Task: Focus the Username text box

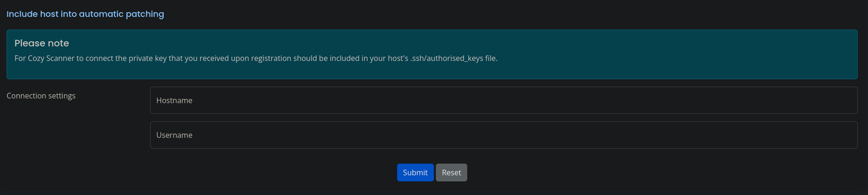Action: pyautogui.click(x=503, y=135)
